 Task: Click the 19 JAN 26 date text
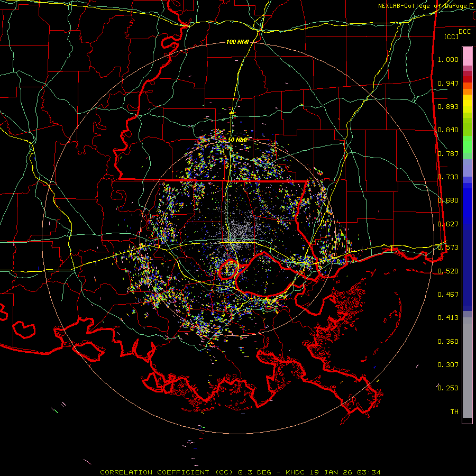click(331, 472)
